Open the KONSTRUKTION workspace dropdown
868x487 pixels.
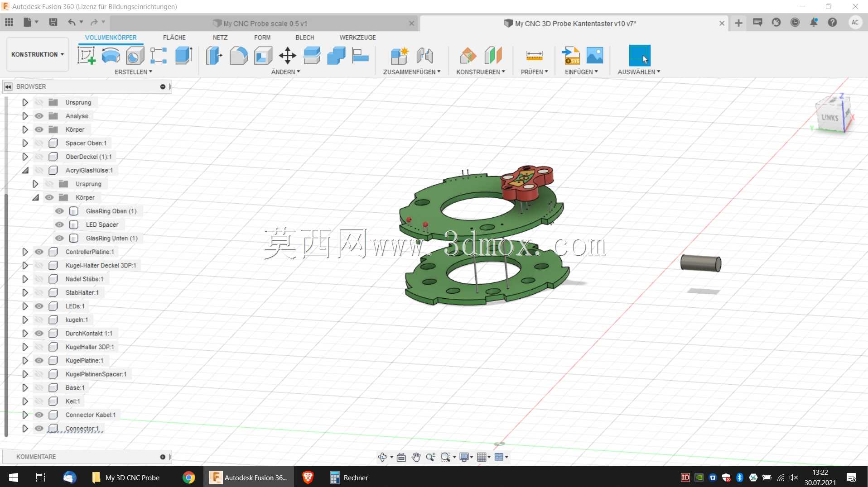(x=38, y=54)
